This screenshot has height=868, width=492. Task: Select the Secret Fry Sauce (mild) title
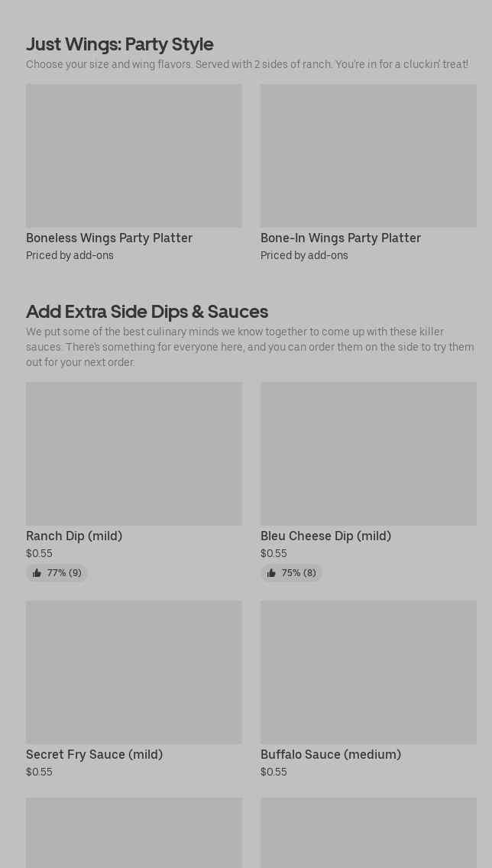[x=94, y=755]
